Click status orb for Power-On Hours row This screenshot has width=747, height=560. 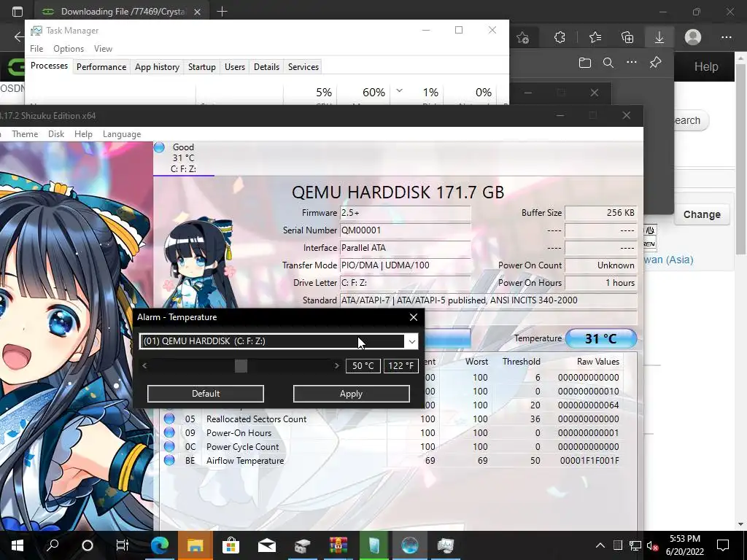coord(169,432)
